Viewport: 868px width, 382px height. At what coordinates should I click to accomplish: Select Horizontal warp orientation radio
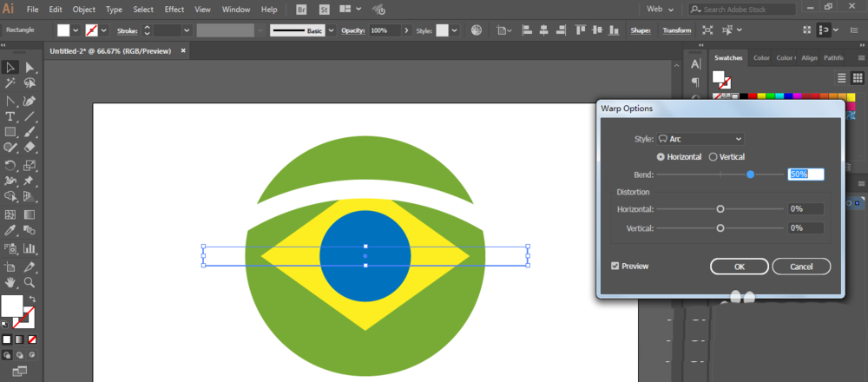[x=661, y=157]
